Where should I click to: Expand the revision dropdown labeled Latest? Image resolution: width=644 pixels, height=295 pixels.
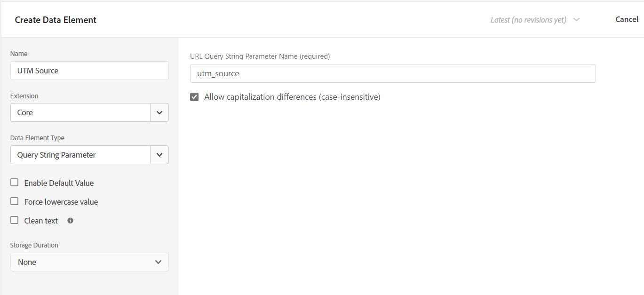click(576, 19)
